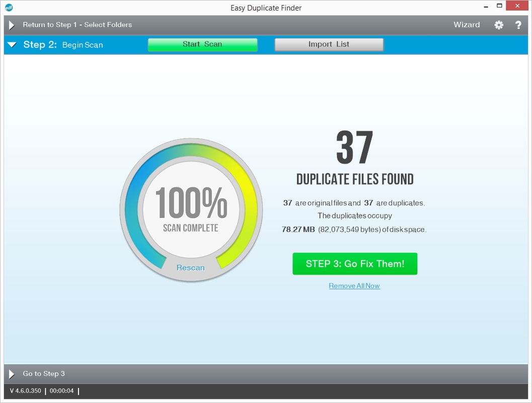Image resolution: width=532 pixels, height=403 pixels.
Task: Collapse the Step 2 Begin Scan triangle
Action: pyautogui.click(x=12, y=44)
